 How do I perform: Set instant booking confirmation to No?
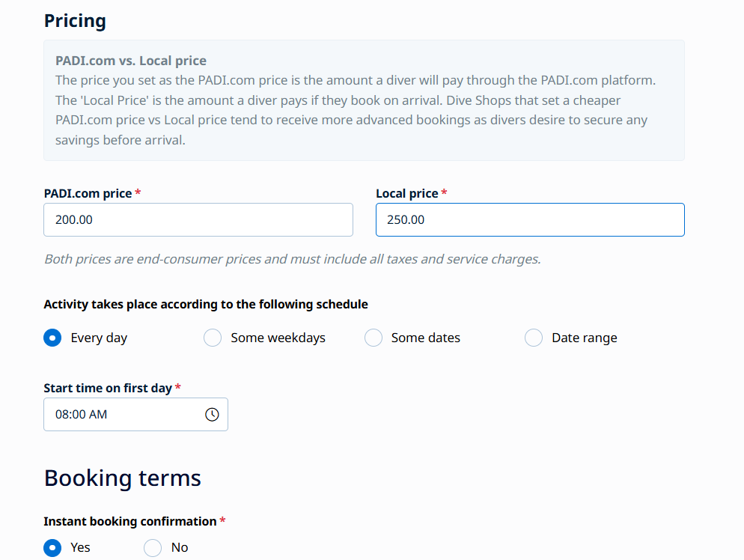pos(153,547)
